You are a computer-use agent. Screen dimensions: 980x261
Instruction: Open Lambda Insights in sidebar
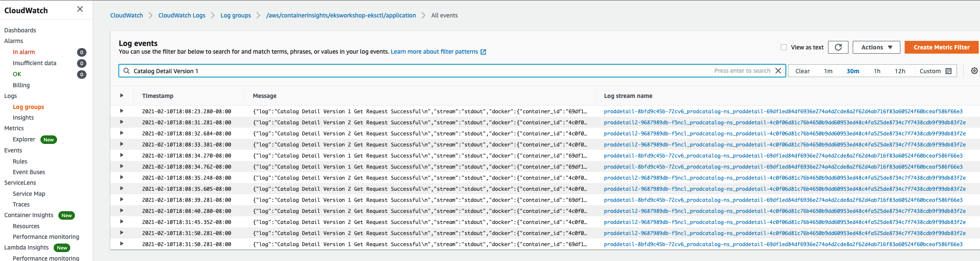(26, 247)
